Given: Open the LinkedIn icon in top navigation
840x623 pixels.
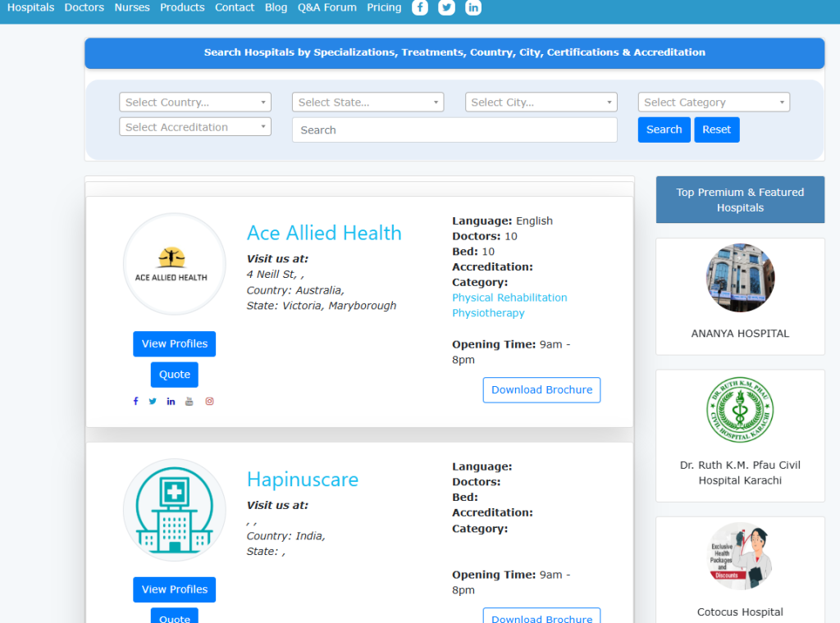Looking at the screenshot, I should (x=473, y=7).
